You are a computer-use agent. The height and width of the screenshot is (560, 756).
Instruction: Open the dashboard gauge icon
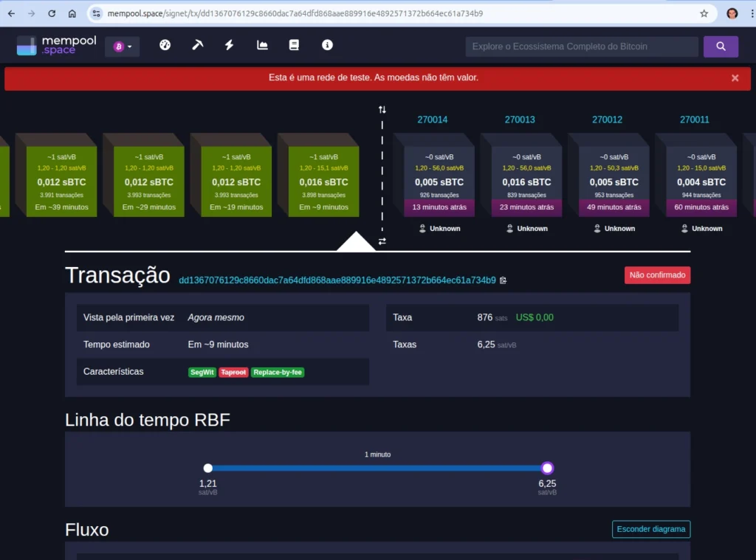pyautogui.click(x=165, y=45)
